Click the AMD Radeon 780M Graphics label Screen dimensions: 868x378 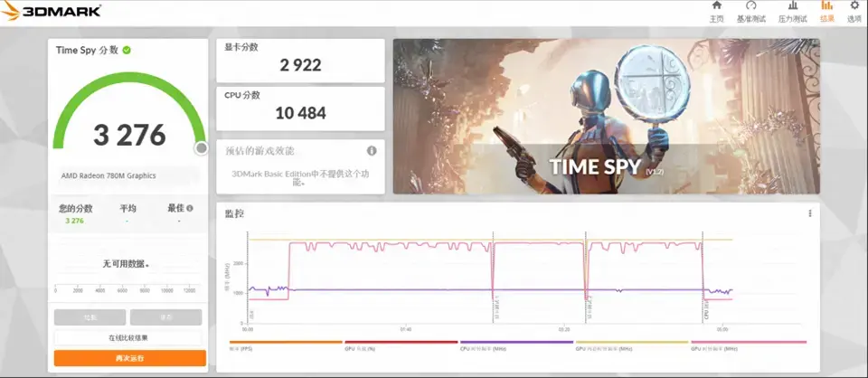[108, 176]
